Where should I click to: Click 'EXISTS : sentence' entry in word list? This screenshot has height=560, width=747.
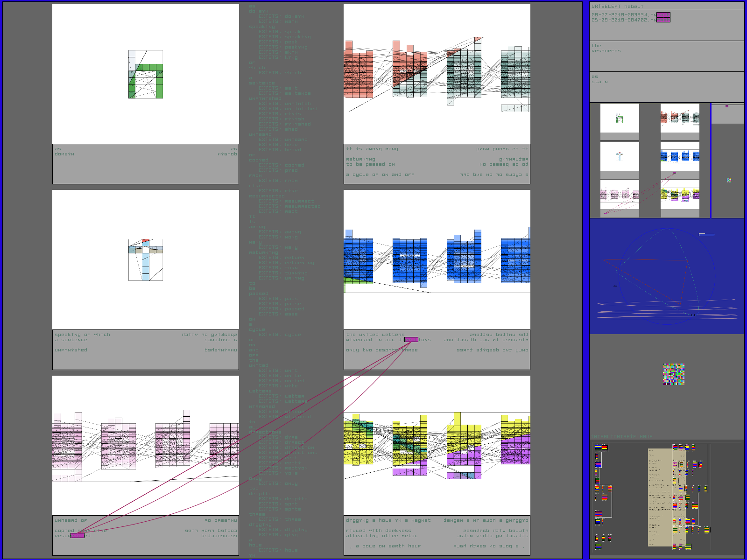pos(285,93)
